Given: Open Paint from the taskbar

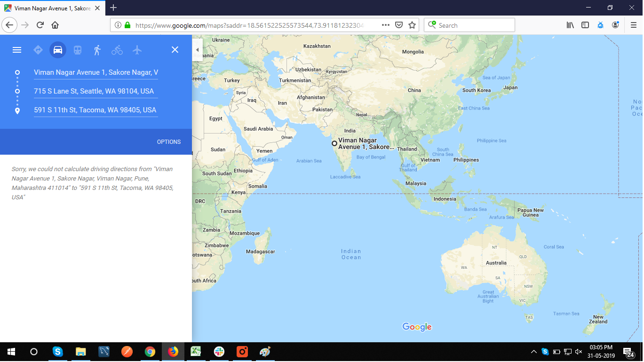Looking at the screenshot, I should point(265,352).
